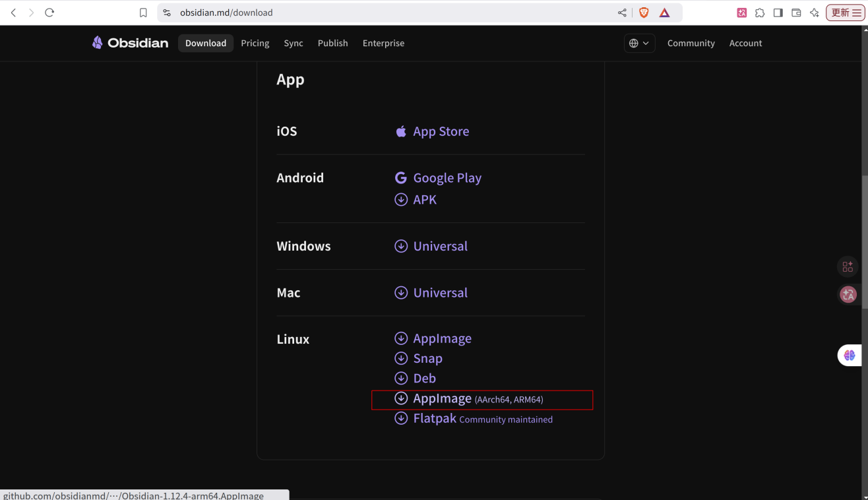Image resolution: width=868 pixels, height=500 pixels.
Task: Click the Google Play link
Action: (447, 178)
